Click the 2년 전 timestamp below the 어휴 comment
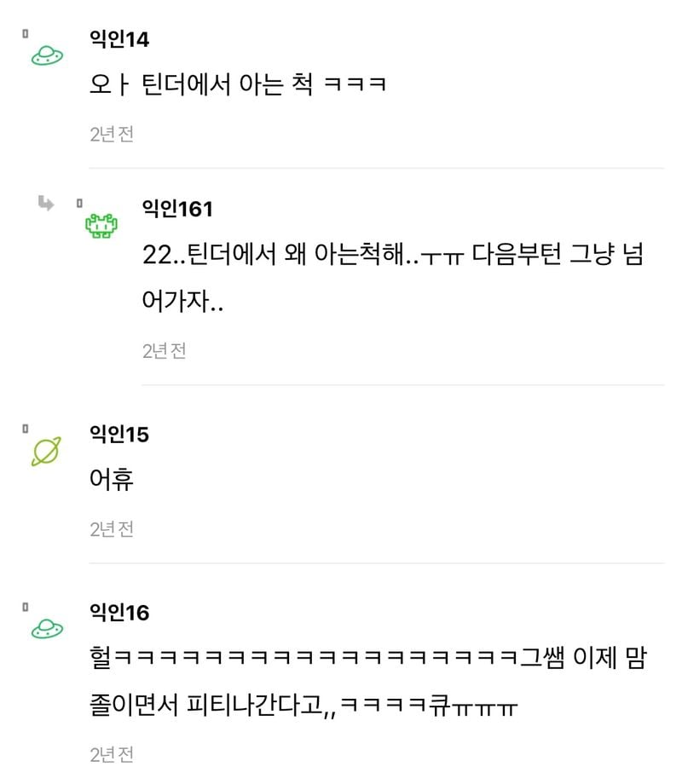682x784 pixels. pos(112,529)
